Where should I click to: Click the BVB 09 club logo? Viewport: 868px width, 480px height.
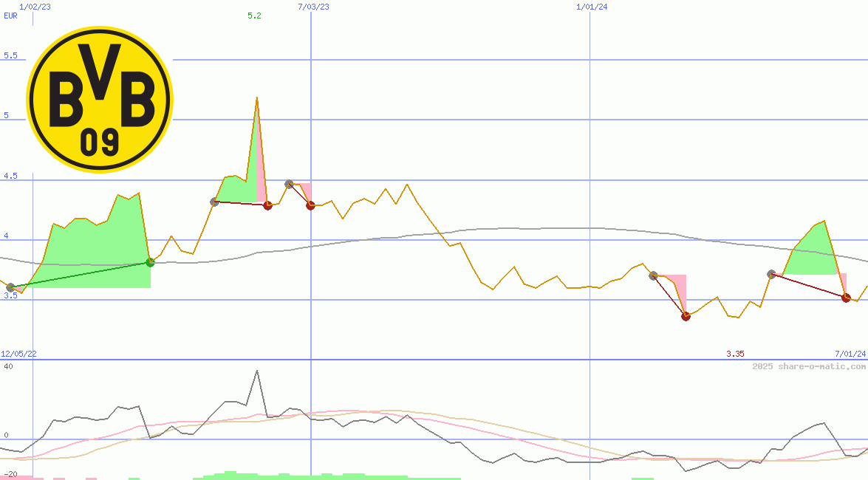point(99,99)
